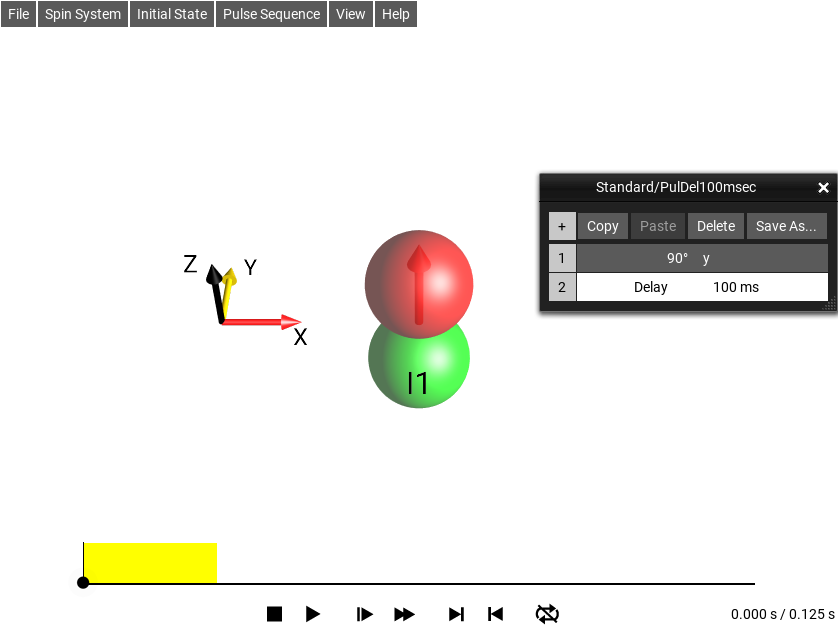The width and height of the screenshot is (838, 628).
Task: Delete the selected sequence element
Action: pyautogui.click(x=715, y=226)
